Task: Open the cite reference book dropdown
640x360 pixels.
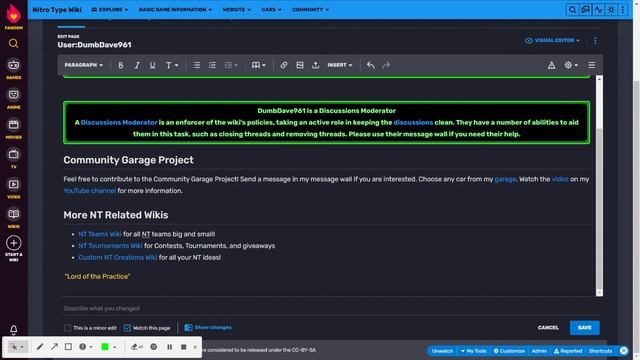Action: pos(258,65)
